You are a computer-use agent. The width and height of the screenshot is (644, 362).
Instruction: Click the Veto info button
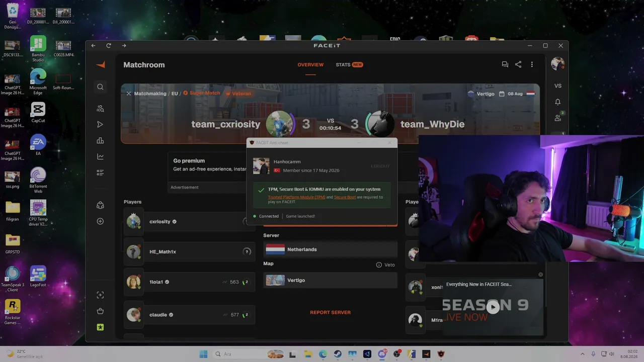(385, 265)
